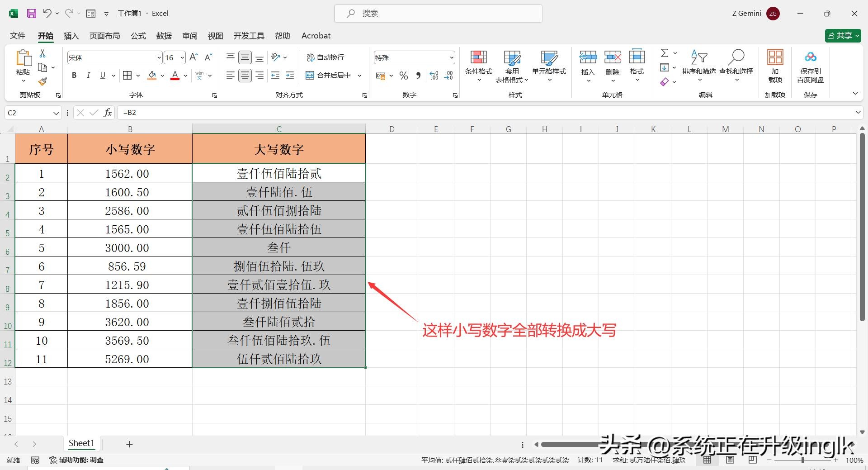Click the Cut scissors icon
Screen dimensions: 868x470
point(42,53)
